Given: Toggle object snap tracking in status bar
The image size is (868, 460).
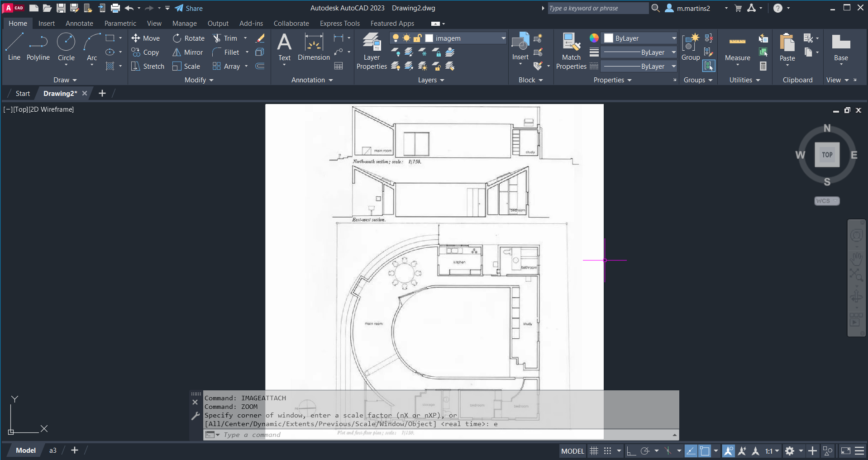Looking at the screenshot, I should tap(691, 451).
